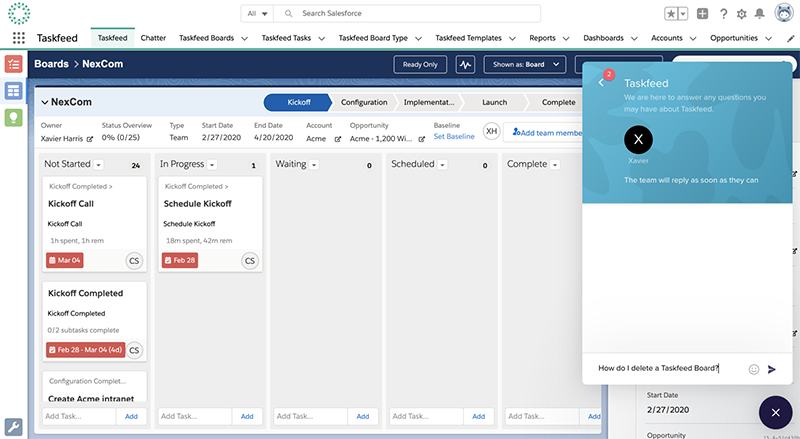Select the Kickoff stage
The height and width of the screenshot is (439, 800).
pyautogui.click(x=298, y=102)
